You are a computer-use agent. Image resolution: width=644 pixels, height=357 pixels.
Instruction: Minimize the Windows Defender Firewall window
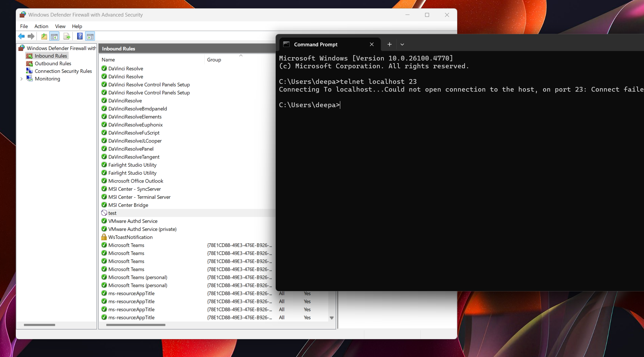click(x=407, y=15)
